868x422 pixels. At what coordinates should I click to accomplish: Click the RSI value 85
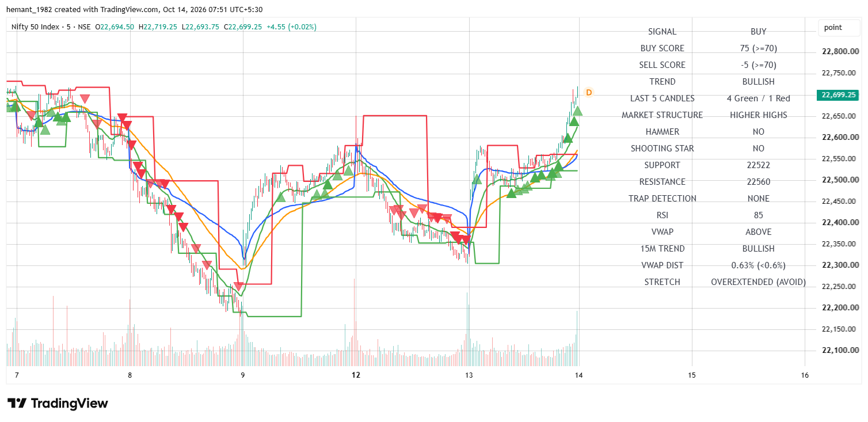(x=759, y=215)
